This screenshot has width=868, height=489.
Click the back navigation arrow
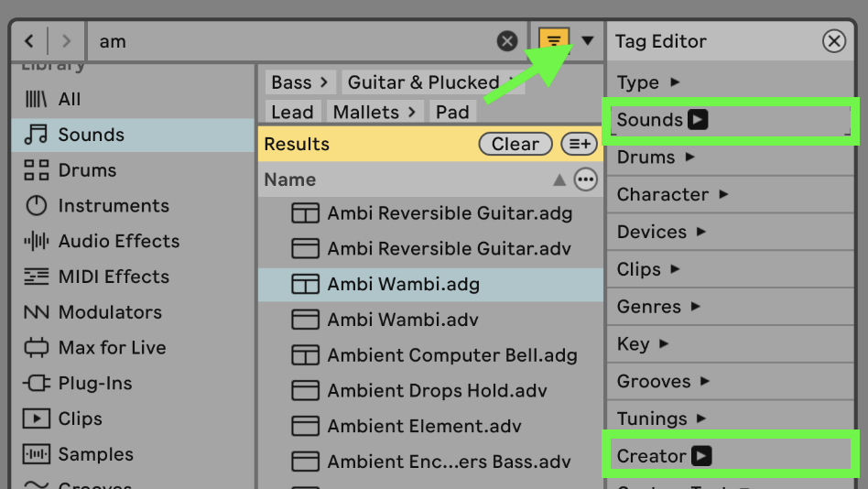pos(29,41)
